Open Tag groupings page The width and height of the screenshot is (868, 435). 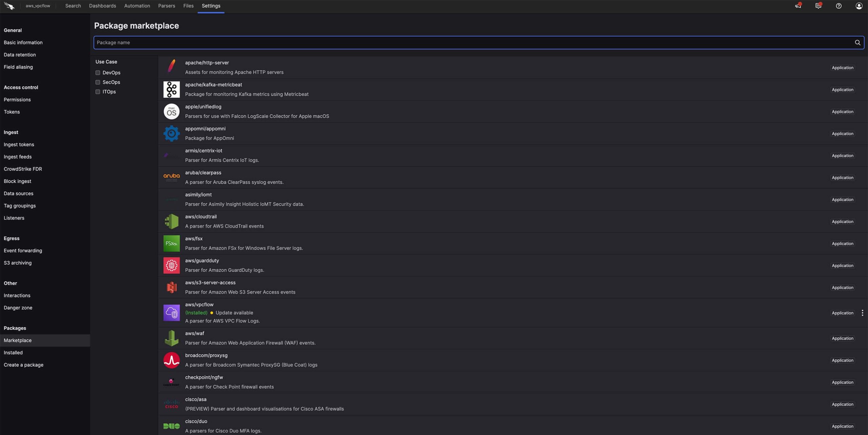tap(20, 206)
